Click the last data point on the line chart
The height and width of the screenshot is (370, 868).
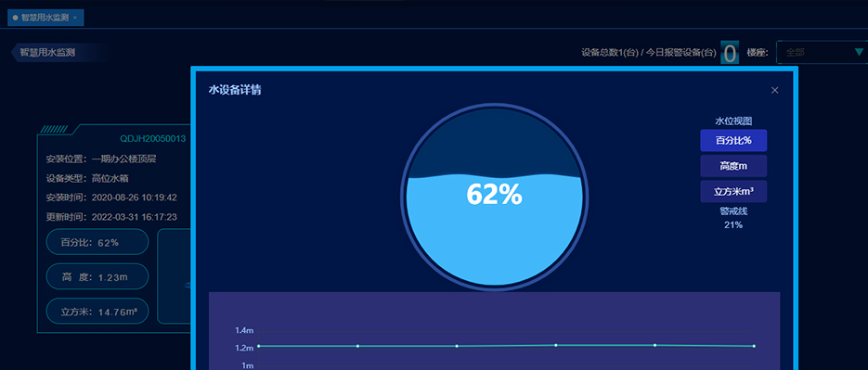tap(754, 346)
